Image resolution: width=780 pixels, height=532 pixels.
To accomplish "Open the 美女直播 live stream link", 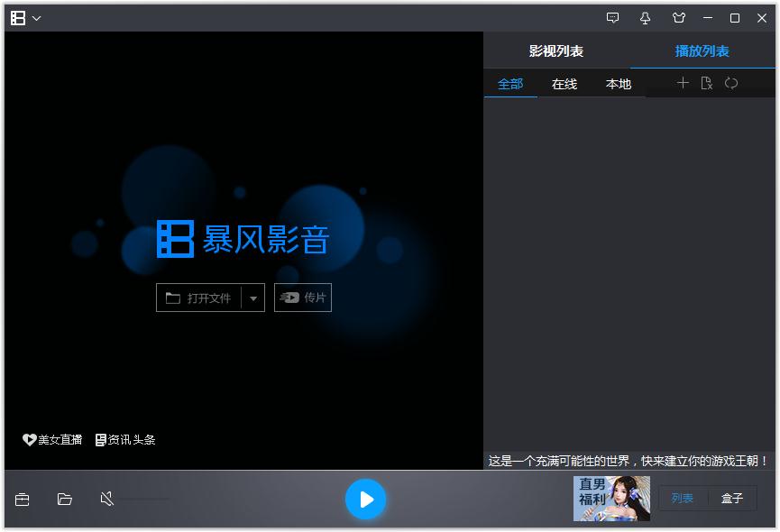I will coord(50,440).
